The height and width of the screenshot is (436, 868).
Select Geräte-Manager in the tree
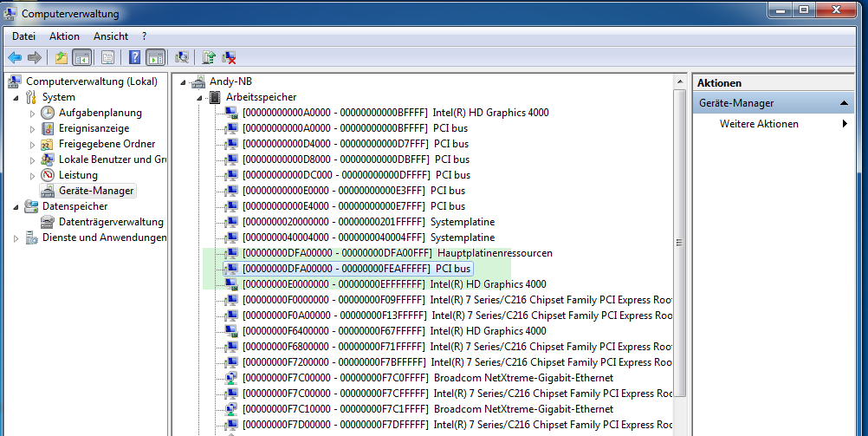(x=96, y=191)
